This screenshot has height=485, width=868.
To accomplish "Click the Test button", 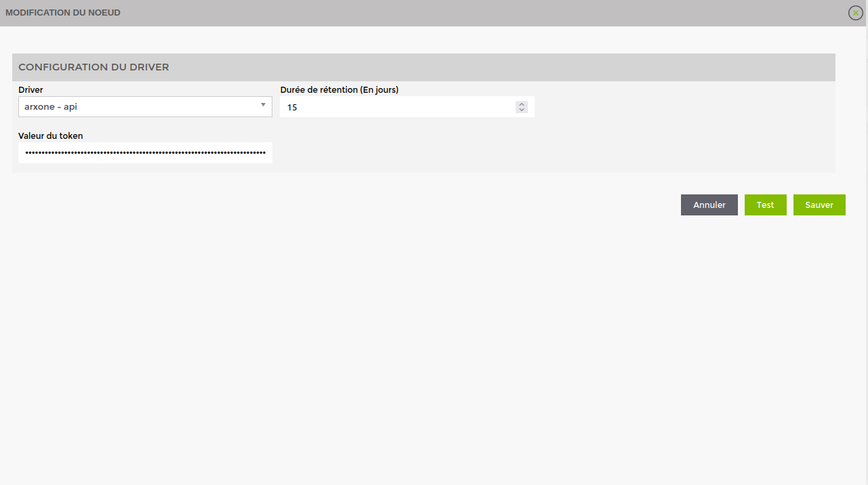I will (x=766, y=205).
